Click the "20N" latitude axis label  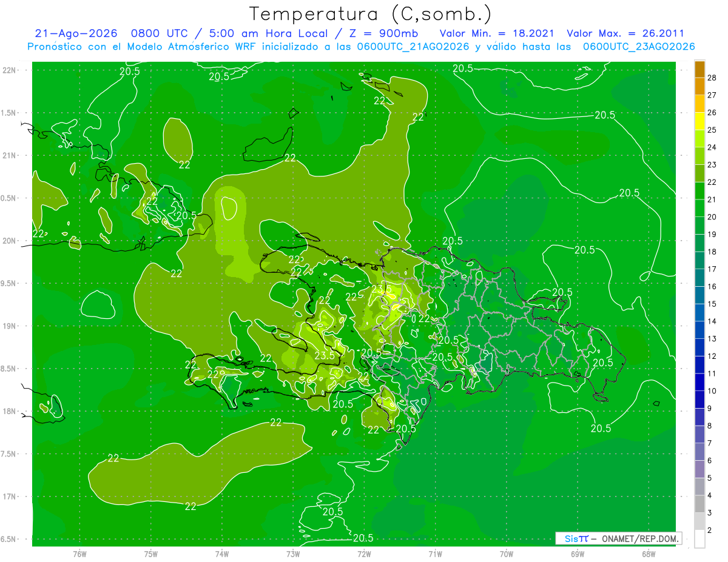(x=10, y=241)
